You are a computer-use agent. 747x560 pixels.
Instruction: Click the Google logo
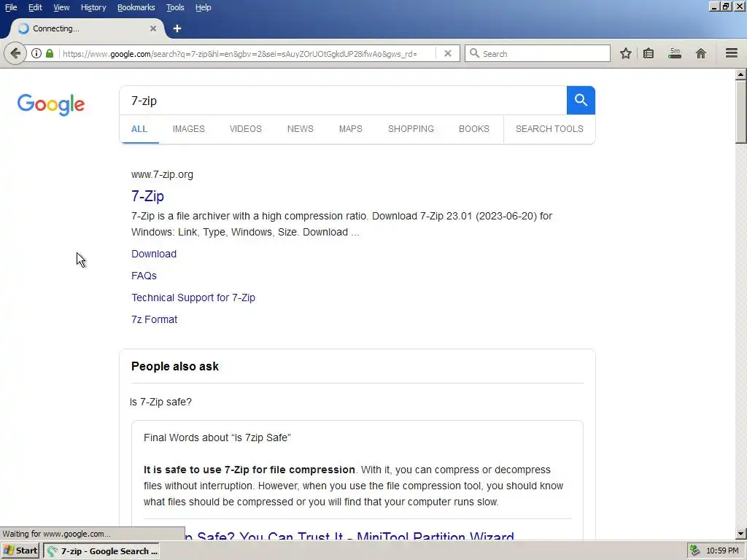[51, 104]
